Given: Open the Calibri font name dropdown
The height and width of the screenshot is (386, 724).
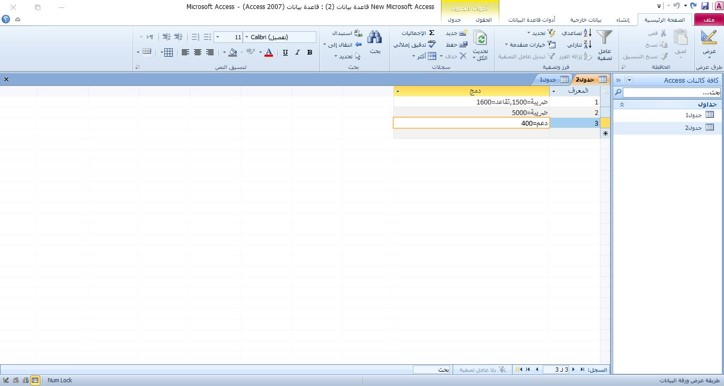Looking at the screenshot, I should coord(247,37).
